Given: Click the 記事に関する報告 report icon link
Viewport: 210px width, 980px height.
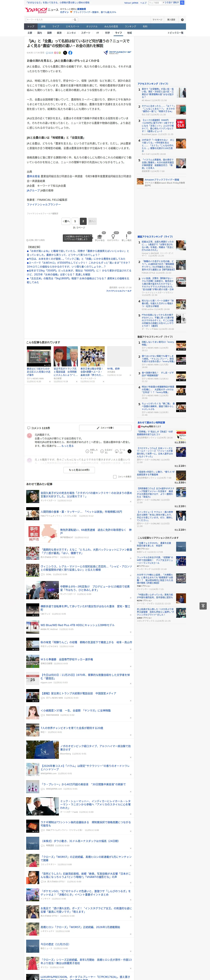Looking at the screenshot, I should pyautogui.click(x=36, y=240).
